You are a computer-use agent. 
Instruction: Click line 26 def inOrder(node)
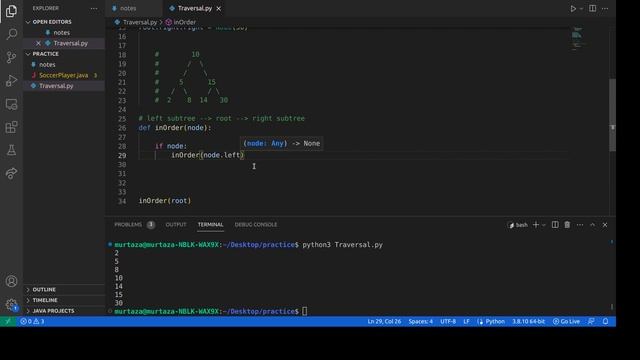175,128
